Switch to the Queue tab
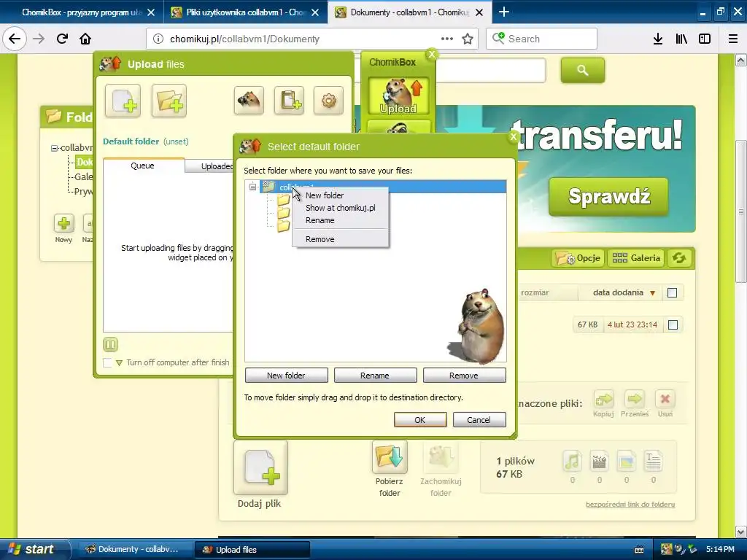This screenshot has width=747, height=560. coord(142,166)
